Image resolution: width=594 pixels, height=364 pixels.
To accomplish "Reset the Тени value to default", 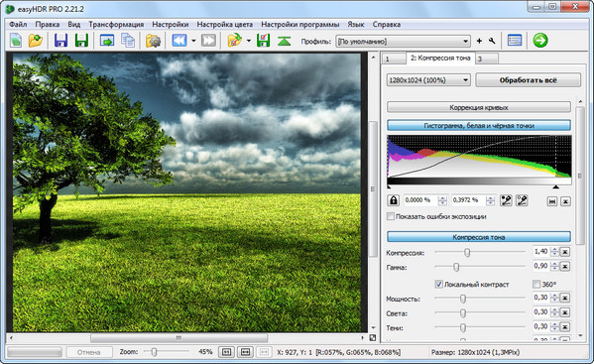I will click(x=565, y=327).
